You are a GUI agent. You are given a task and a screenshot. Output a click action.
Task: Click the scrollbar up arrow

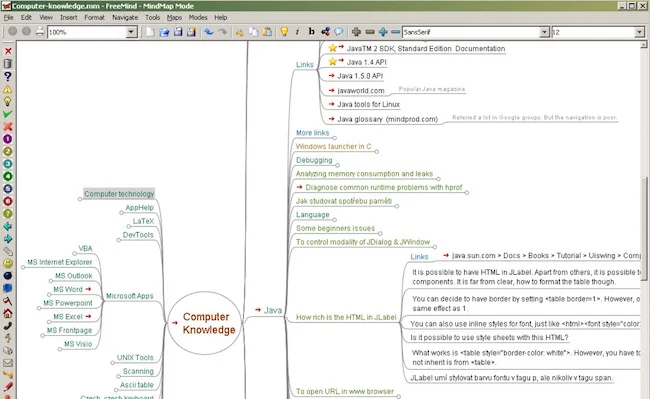[644, 44]
